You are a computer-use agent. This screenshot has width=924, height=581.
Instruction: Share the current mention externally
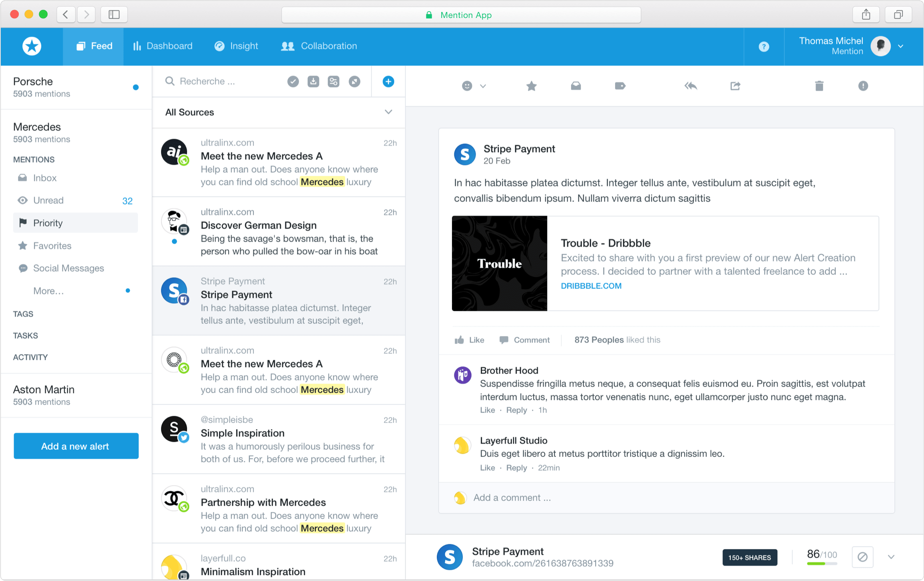(735, 86)
